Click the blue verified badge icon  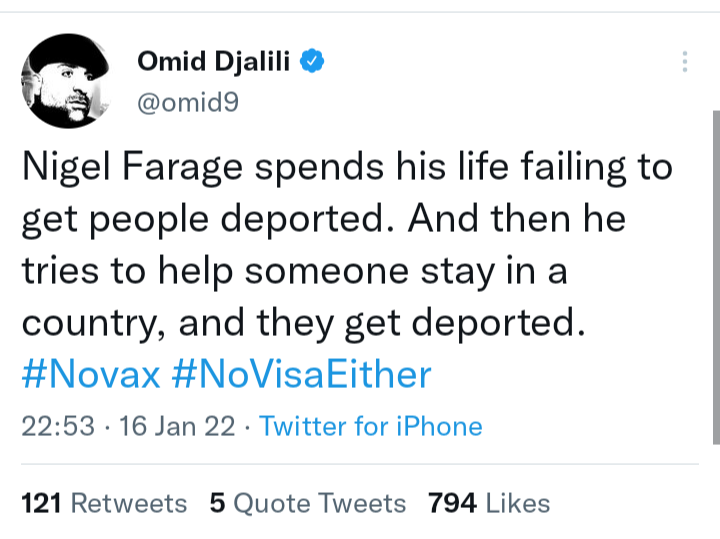coord(312,62)
